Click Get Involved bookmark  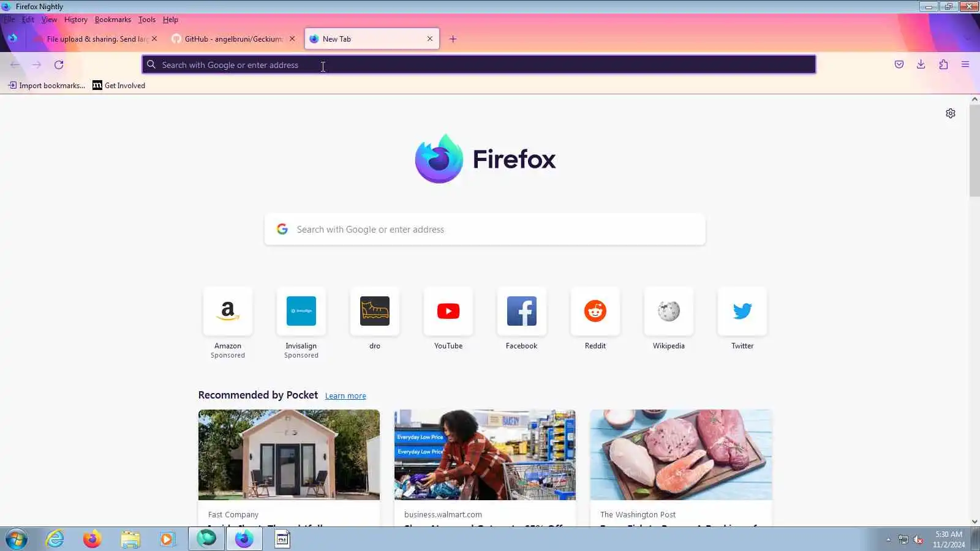pos(119,86)
